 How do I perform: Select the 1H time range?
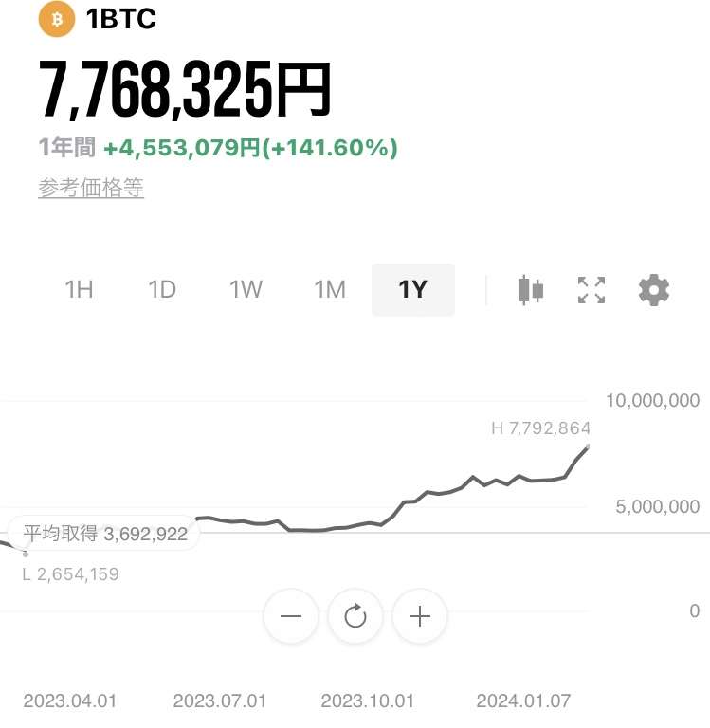coord(79,290)
